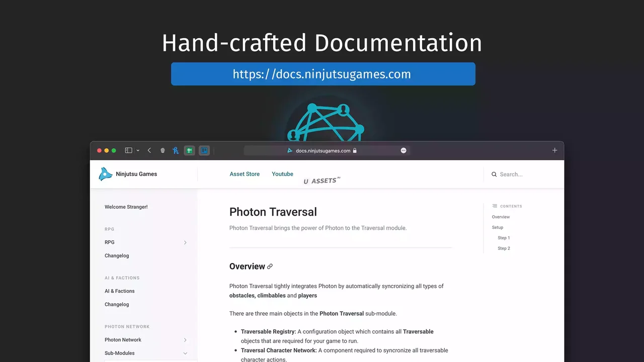Screen dimensions: 644x362
Task: Expand the Photon Network chevron
Action: pos(185,340)
